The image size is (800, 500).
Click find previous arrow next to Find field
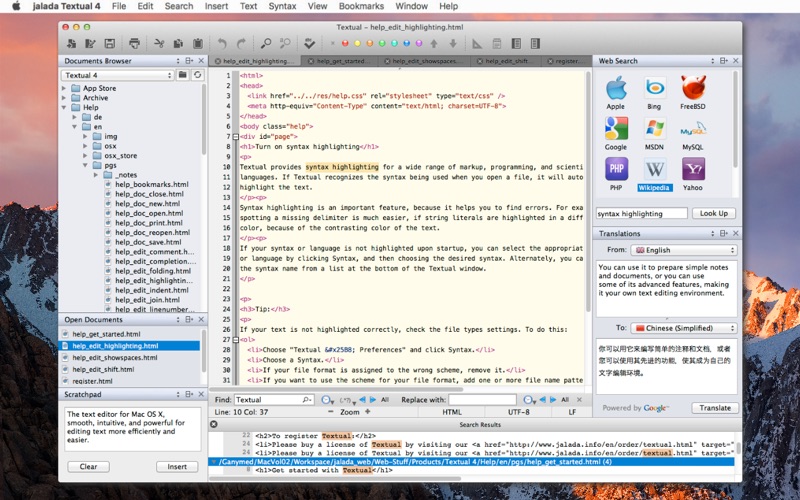tap(362, 399)
